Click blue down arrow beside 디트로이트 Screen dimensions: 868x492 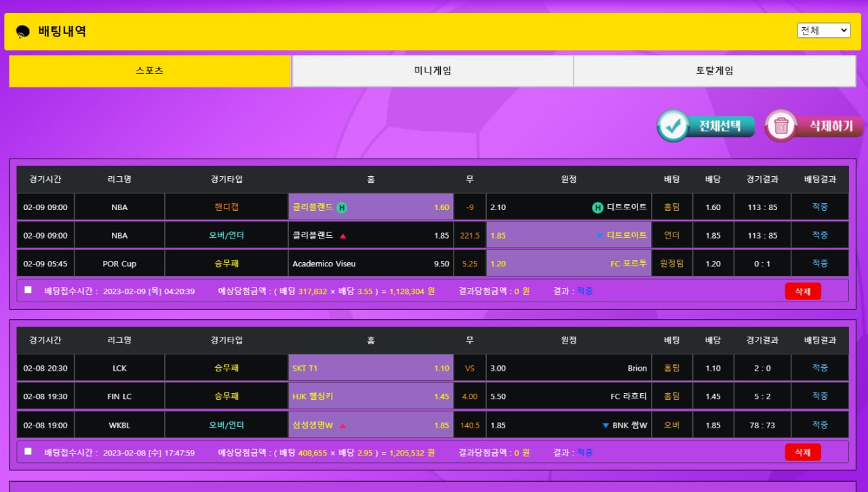click(599, 236)
